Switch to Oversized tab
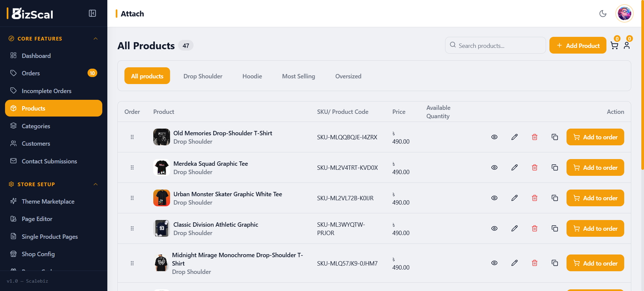The image size is (644, 291). tap(348, 76)
